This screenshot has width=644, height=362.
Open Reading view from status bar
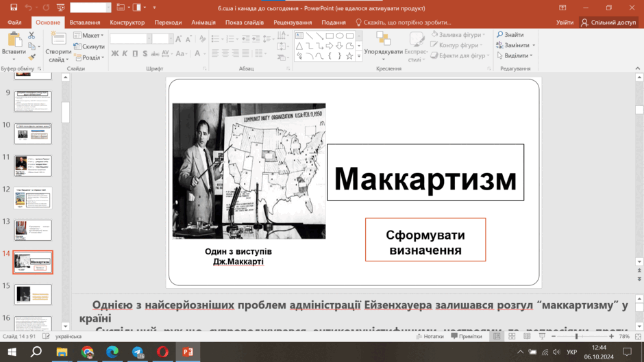[527, 336]
